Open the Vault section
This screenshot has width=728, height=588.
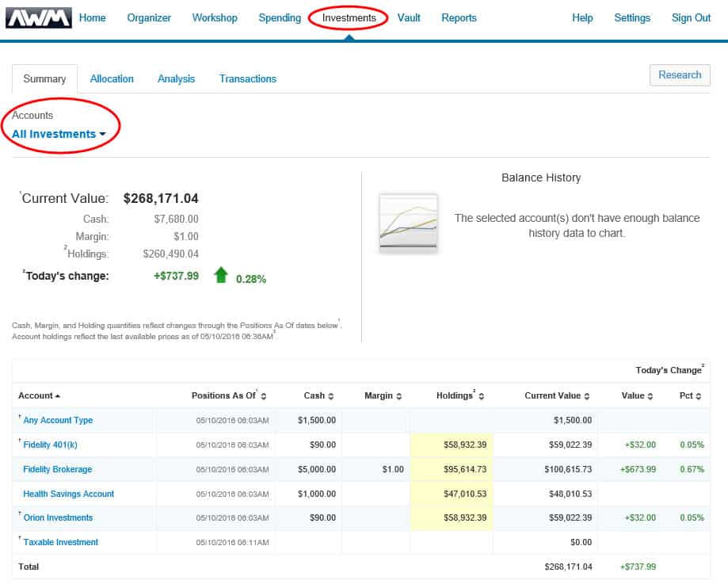(x=409, y=18)
